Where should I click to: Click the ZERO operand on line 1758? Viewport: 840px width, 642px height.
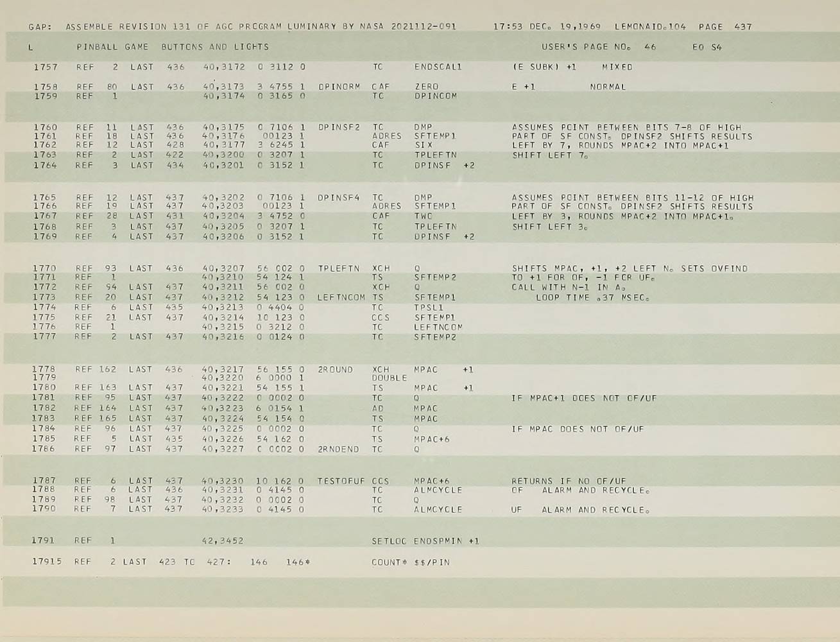point(427,87)
